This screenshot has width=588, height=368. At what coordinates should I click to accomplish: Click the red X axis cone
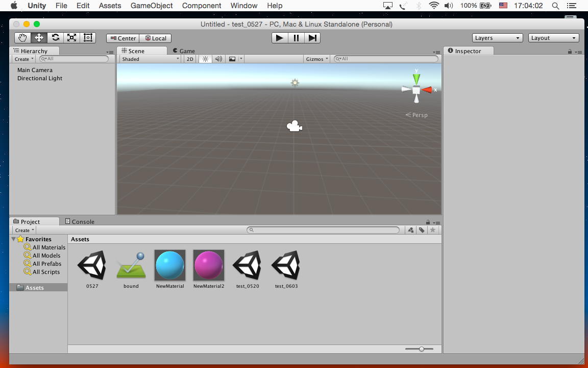[427, 90]
